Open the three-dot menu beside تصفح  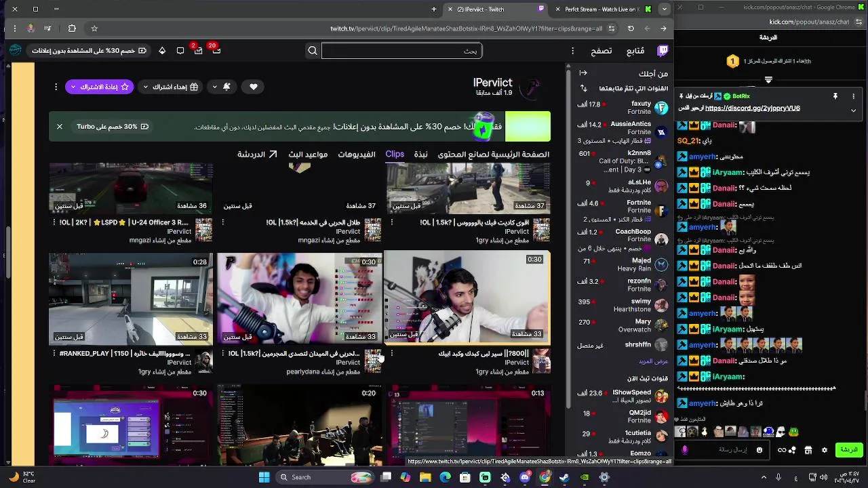[x=572, y=51]
